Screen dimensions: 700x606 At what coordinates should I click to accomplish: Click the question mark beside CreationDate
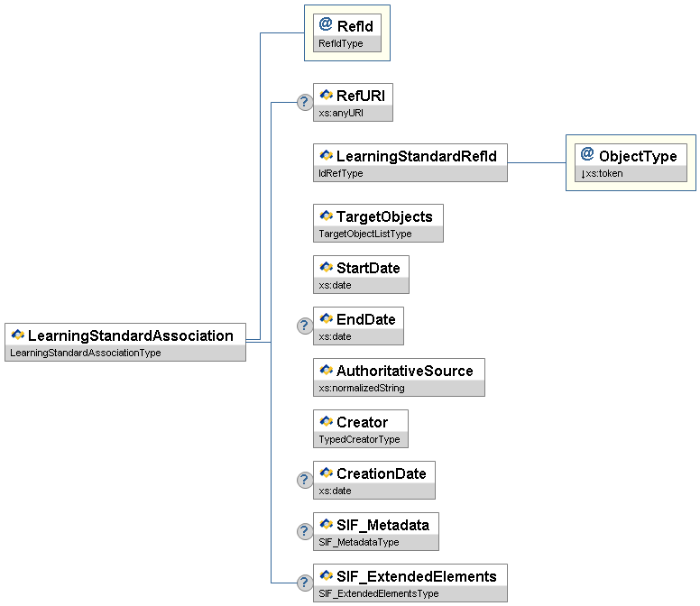(x=305, y=480)
